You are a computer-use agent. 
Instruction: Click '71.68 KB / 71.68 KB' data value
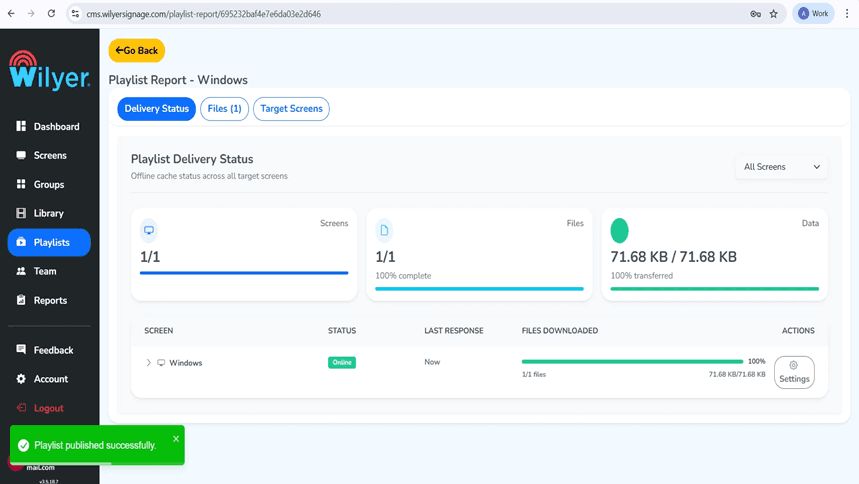coord(674,257)
